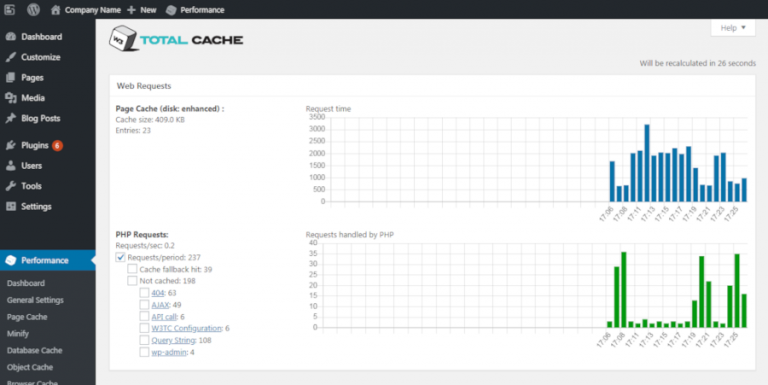Click the Plugins update count badge
Screen dimensions: 768x385
tap(57, 145)
